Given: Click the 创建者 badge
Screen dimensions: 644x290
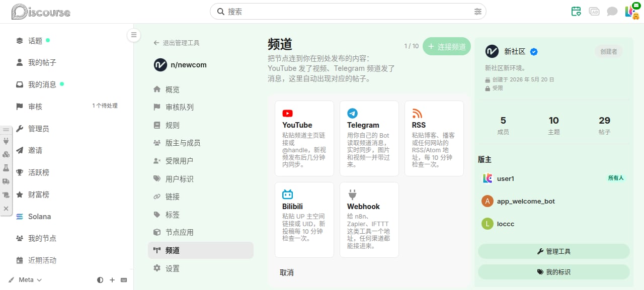Looking at the screenshot, I should [x=608, y=51].
